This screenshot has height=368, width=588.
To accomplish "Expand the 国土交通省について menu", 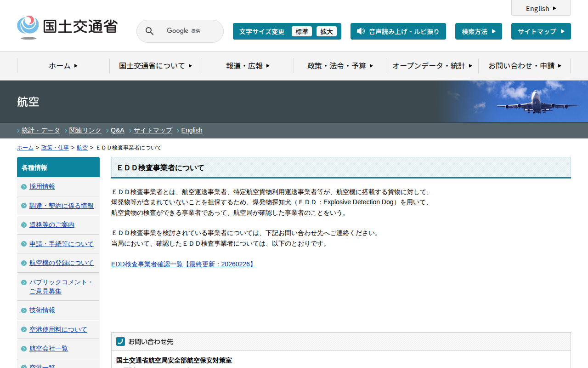I will pos(155,66).
